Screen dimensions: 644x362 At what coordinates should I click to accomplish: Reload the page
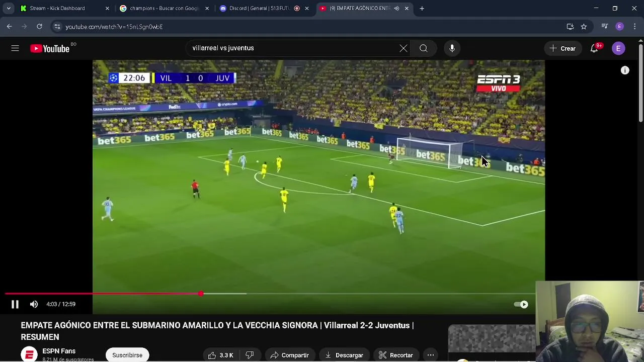39,26
